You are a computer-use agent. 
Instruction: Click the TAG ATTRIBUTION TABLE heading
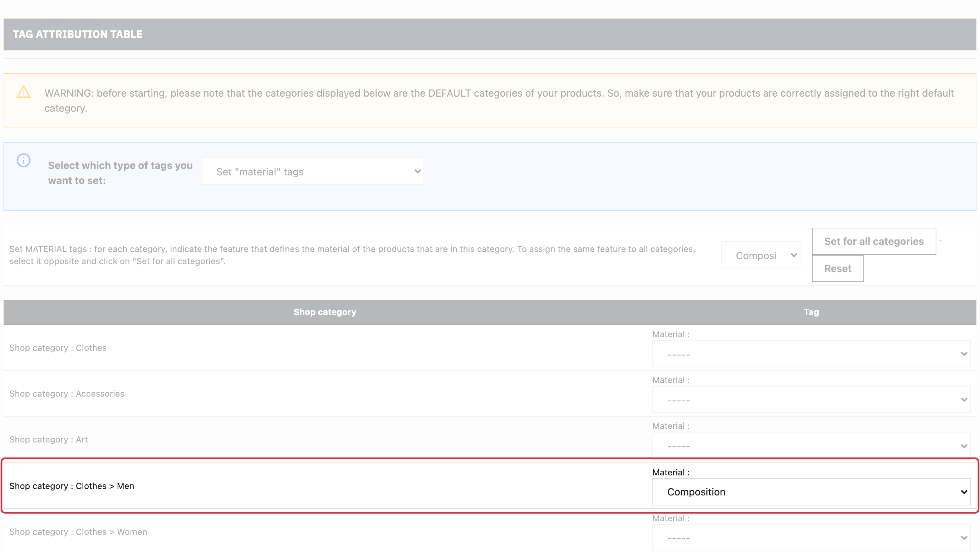point(78,34)
